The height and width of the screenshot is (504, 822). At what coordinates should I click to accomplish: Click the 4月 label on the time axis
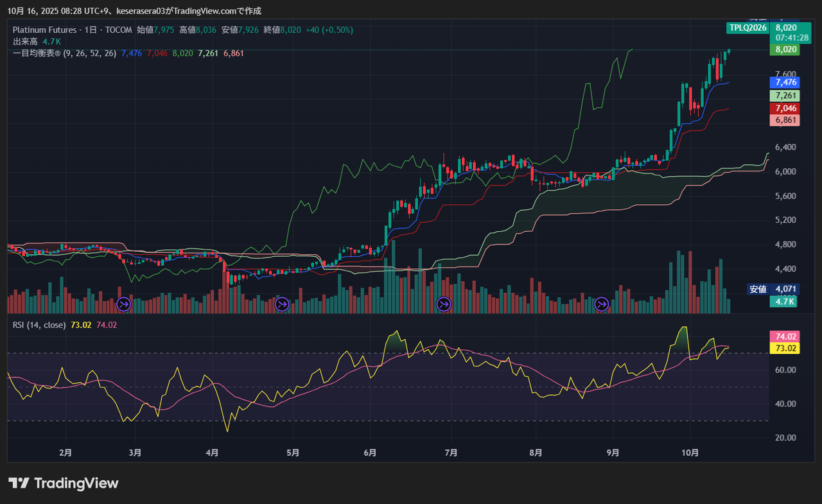213,453
